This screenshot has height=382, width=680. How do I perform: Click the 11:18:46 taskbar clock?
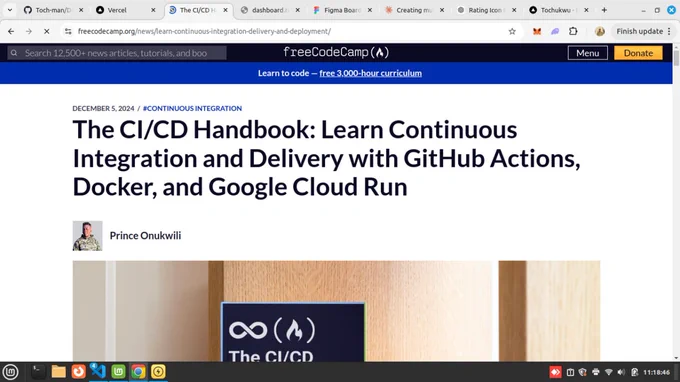[x=657, y=372]
